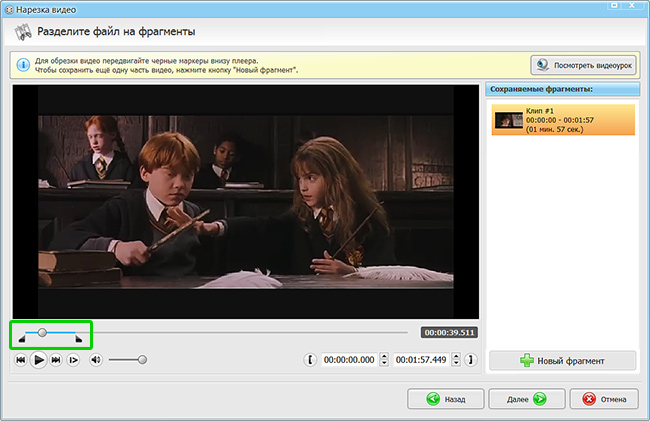This screenshot has width=650, height=421.
Task: Click the end time field 00:01:57.449
Action: (x=422, y=360)
